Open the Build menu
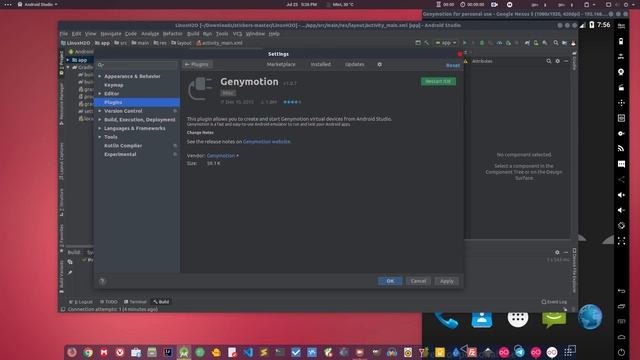 193,33
